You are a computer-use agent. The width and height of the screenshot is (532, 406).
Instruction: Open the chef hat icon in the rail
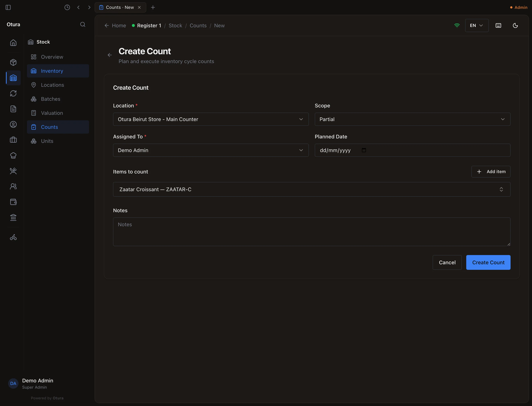click(x=13, y=155)
